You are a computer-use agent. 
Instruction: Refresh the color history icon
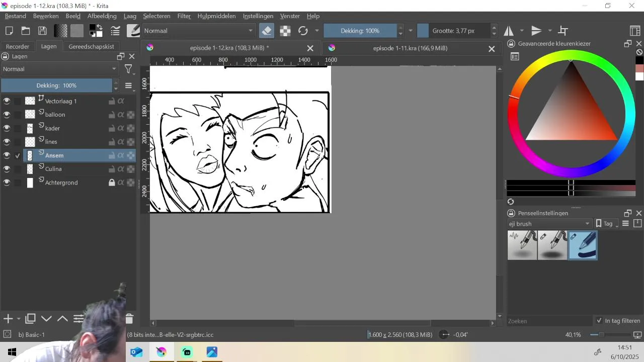click(511, 202)
